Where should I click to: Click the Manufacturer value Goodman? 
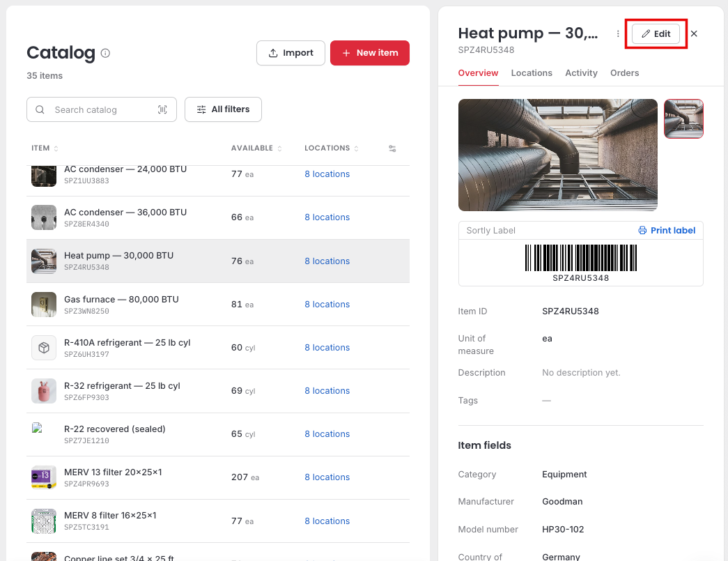coord(562,502)
